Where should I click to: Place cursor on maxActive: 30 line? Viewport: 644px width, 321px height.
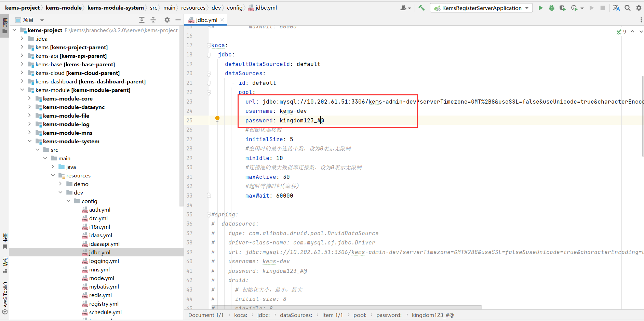267,177
